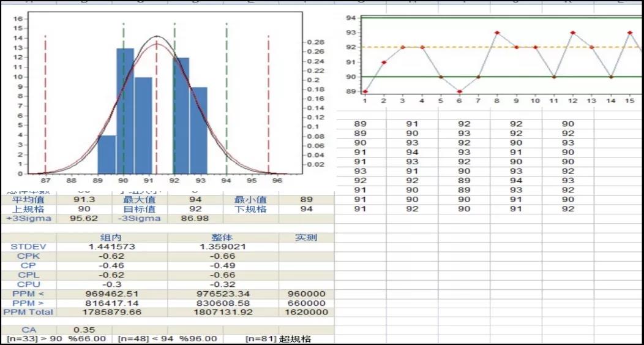Select the PPM Total row label
Image resolution: width=644 pixels, height=345 pixels.
pos(28,312)
